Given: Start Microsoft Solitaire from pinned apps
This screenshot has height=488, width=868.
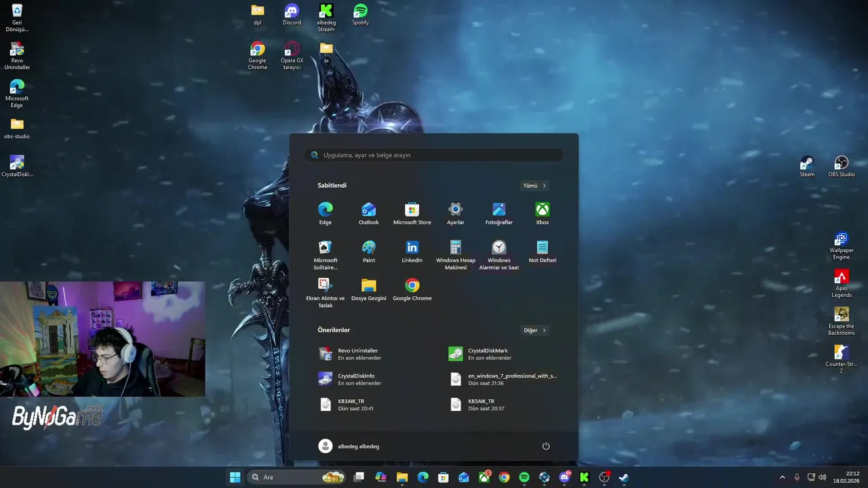Looking at the screenshot, I should [325, 255].
